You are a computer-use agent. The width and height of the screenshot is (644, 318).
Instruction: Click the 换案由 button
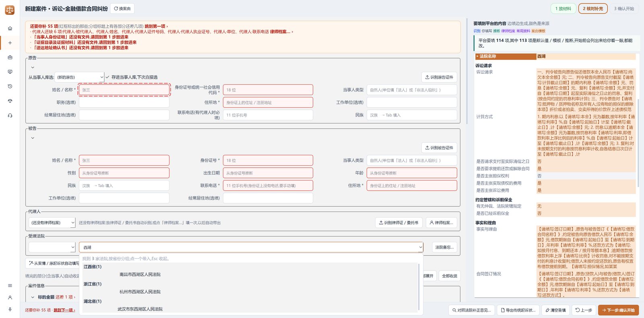(122, 8)
